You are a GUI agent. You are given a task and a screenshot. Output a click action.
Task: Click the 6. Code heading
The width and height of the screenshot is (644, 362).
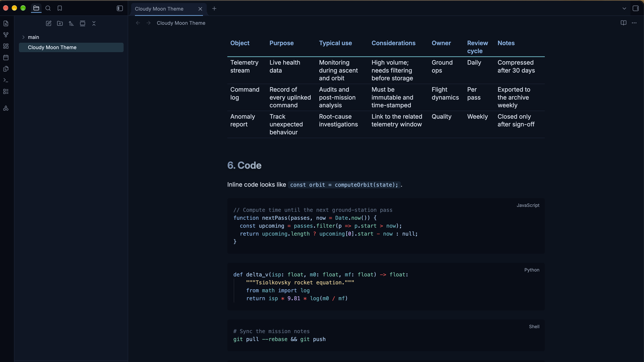244,165
